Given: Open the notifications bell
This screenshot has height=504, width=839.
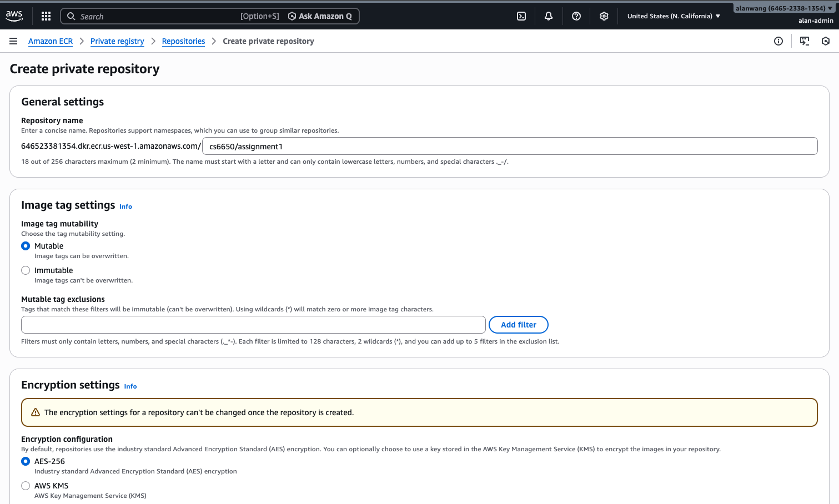Looking at the screenshot, I should [x=549, y=16].
